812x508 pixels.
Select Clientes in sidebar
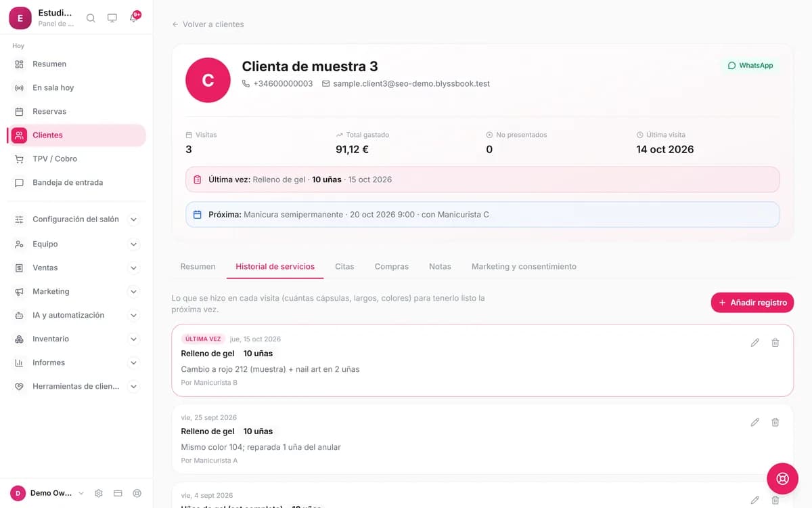(76, 135)
